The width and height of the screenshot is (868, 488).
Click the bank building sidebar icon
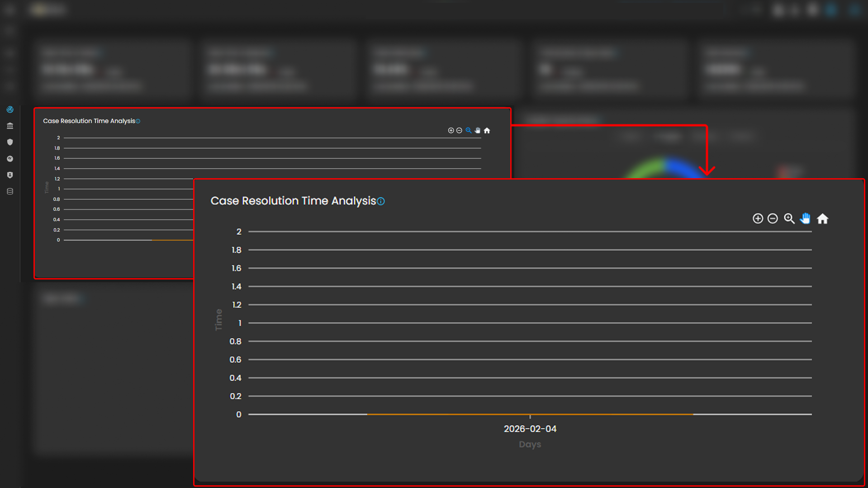click(x=10, y=126)
